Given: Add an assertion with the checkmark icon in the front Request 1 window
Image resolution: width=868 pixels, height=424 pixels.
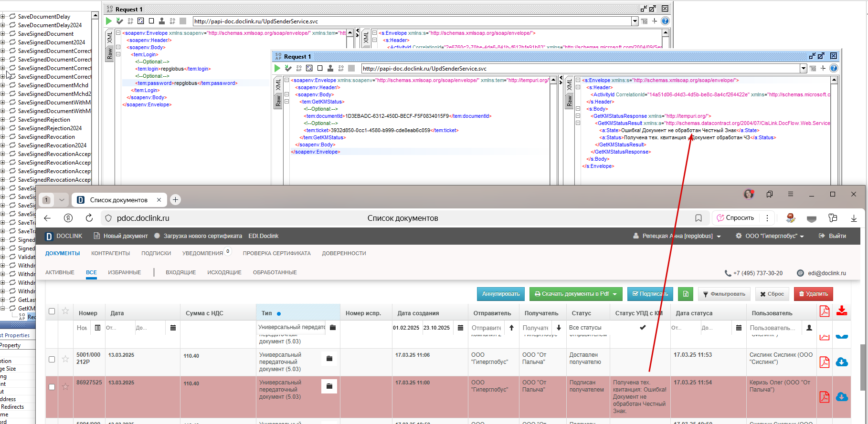Looking at the screenshot, I should point(288,68).
